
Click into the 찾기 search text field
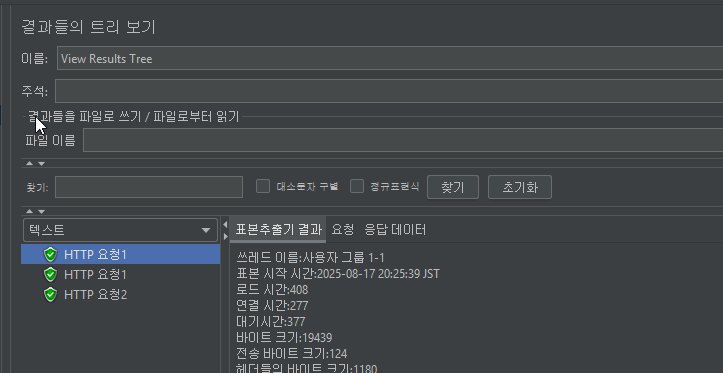[149, 187]
